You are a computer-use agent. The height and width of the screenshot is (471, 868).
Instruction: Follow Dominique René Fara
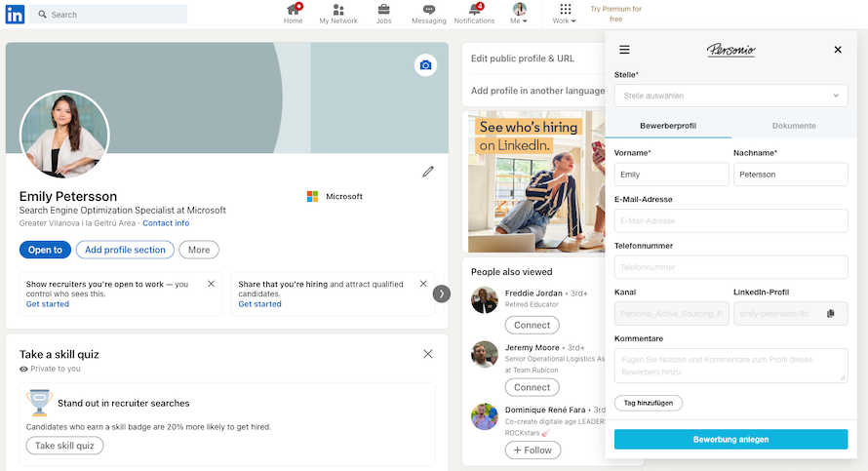point(533,450)
